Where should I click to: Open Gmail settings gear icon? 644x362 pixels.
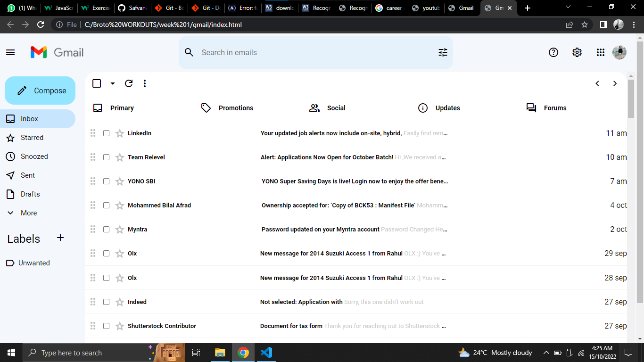pos(577,52)
